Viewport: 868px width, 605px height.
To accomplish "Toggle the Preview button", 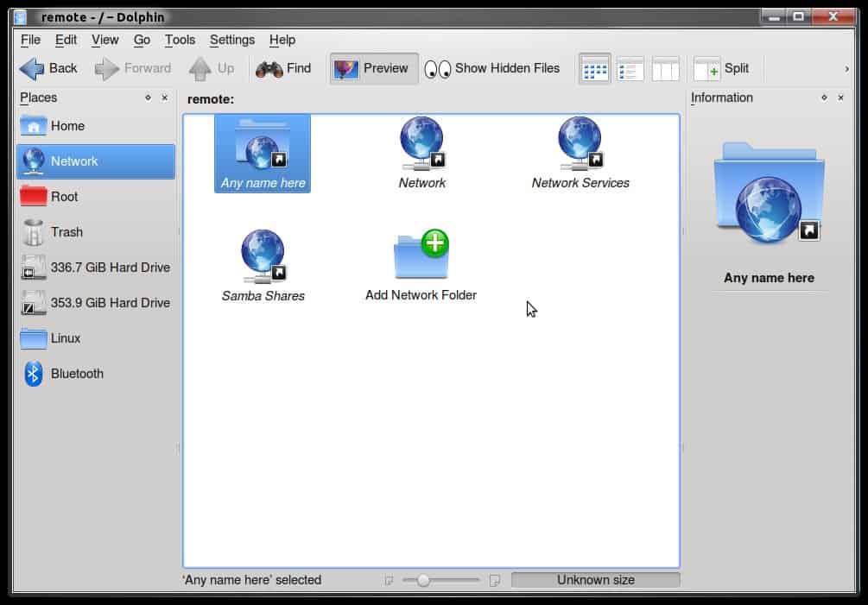I will tap(374, 68).
